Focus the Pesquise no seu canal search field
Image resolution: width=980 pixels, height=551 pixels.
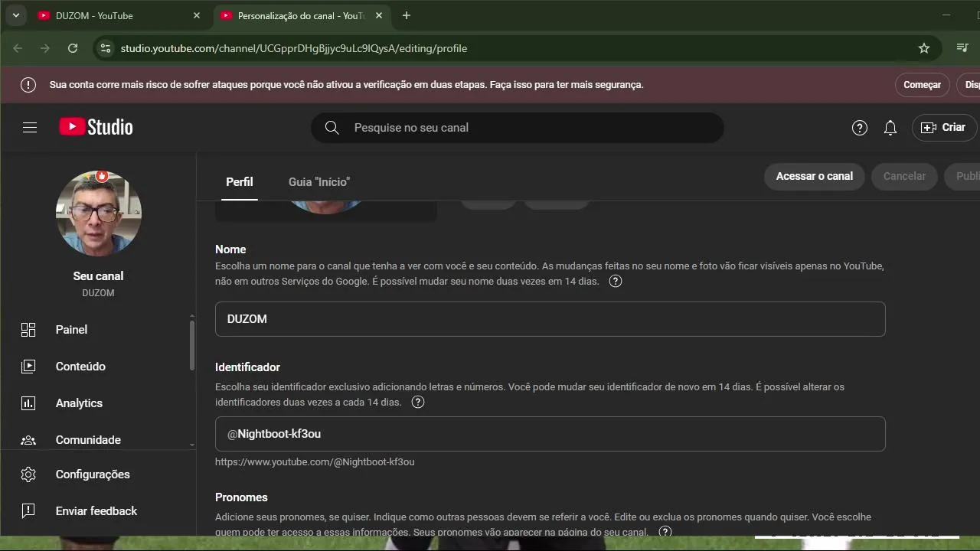tap(517, 128)
